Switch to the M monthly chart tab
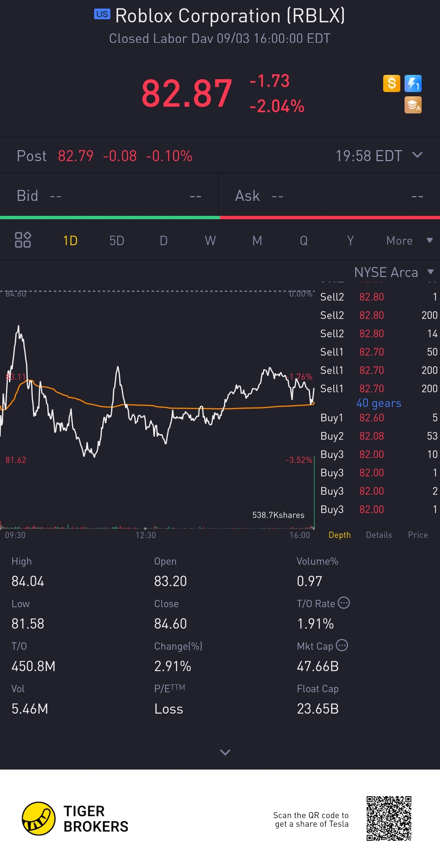 [257, 241]
